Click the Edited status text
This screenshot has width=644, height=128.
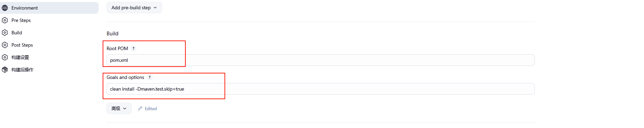[x=151, y=108]
